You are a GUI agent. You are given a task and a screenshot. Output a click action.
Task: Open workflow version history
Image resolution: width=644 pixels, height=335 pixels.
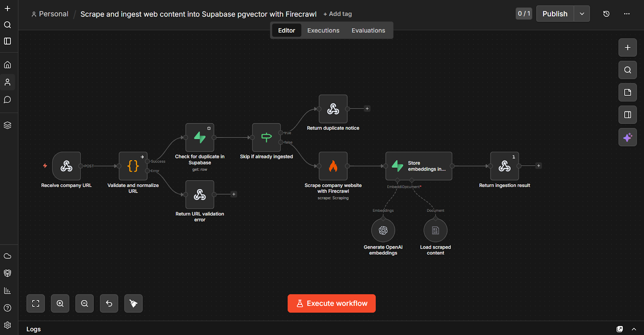coord(606,14)
